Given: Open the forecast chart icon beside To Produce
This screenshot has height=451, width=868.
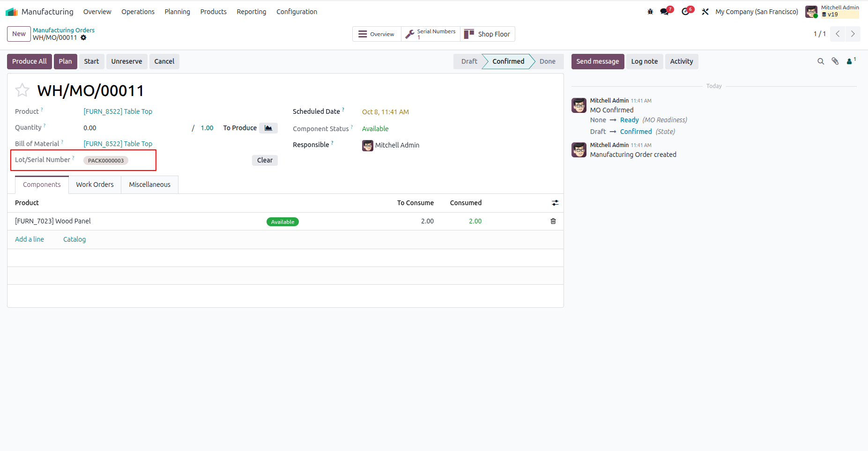Looking at the screenshot, I should (268, 128).
